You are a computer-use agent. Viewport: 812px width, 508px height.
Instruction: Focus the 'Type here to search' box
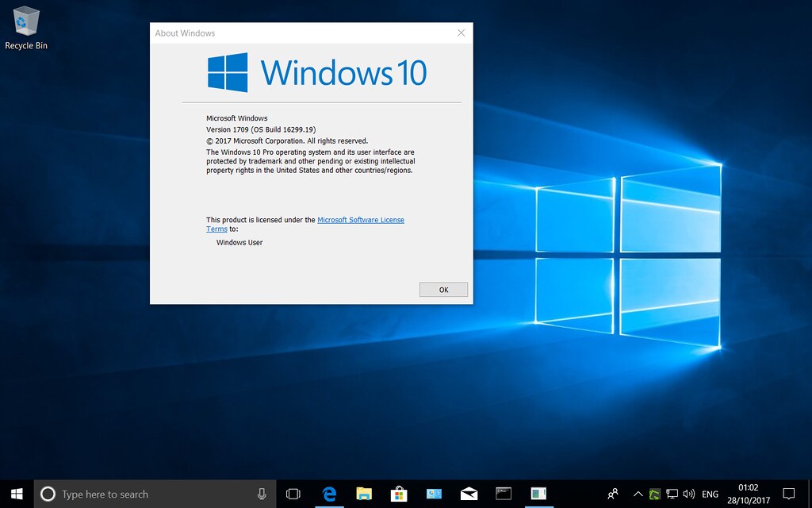pos(155,494)
